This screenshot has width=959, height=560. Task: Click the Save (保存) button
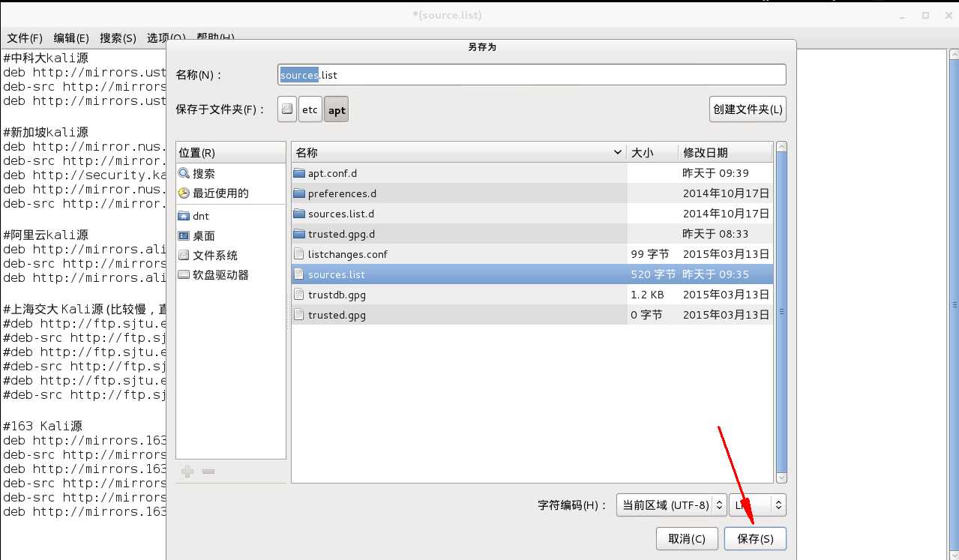click(755, 538)
